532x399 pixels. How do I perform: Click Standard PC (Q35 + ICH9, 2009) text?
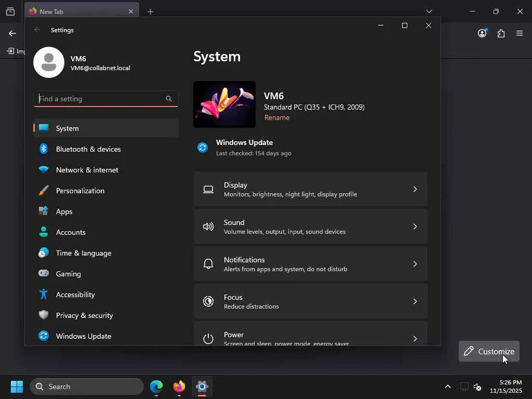point(314,107)
